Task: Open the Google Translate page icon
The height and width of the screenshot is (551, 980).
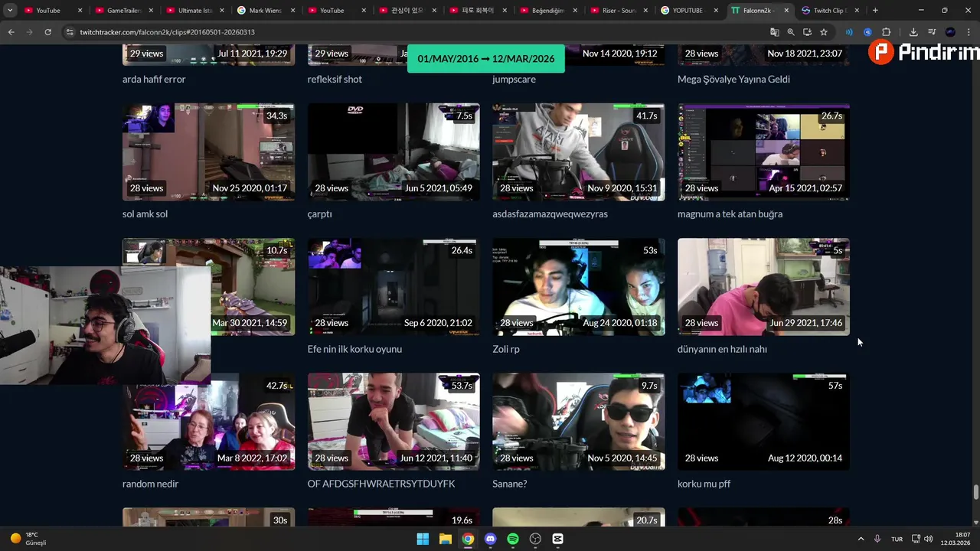Action: click(774, 32)
